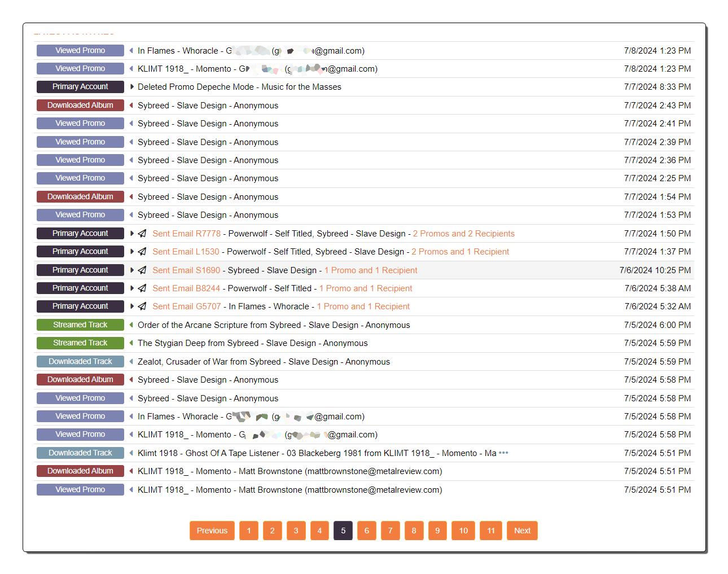The height and width of the screenshot is (574, 728).
Task: Click Primary Account badge on Deleted Promo row
Action: click(80, 87)
